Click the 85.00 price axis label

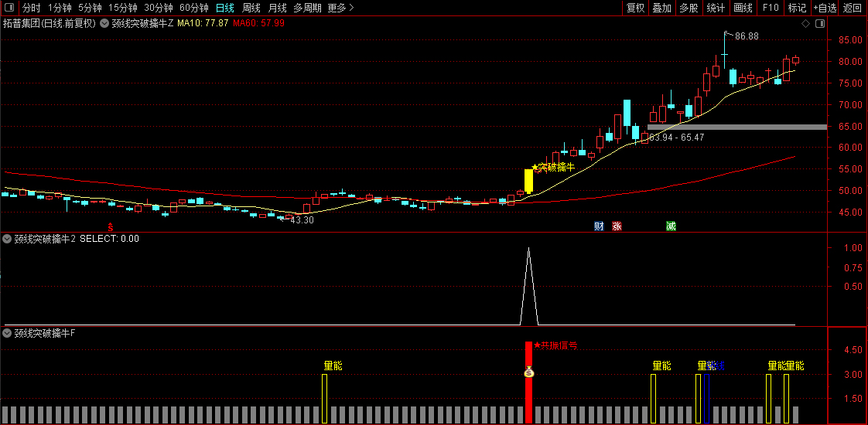coord(849,39)
